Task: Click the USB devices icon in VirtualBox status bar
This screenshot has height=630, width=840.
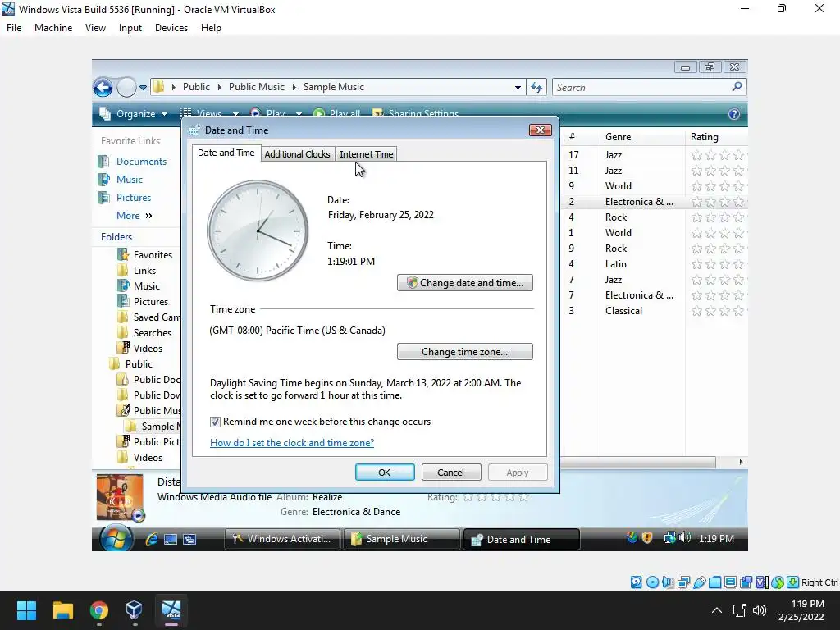Action: pyautogui.click(x=699, y=582)
